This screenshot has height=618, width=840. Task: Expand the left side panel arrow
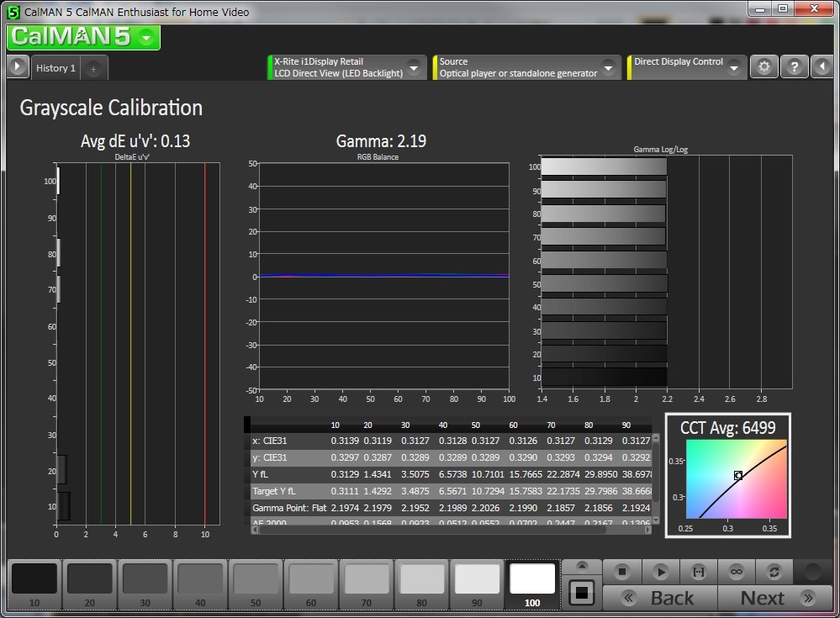point(17,67)
